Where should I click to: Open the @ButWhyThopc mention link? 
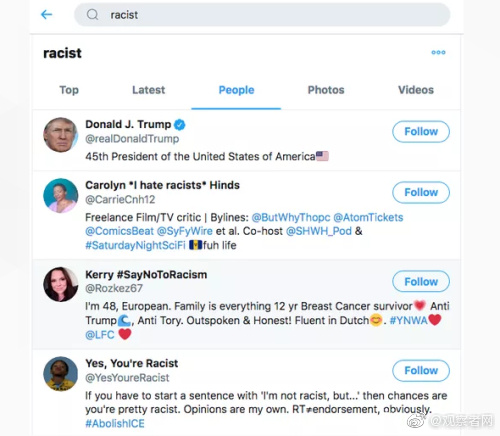[291, 218]
